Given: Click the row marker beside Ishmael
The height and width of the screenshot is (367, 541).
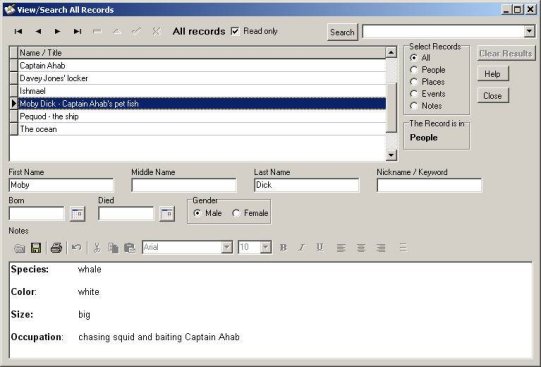Looking at the screenshot, I should (13, 91).
